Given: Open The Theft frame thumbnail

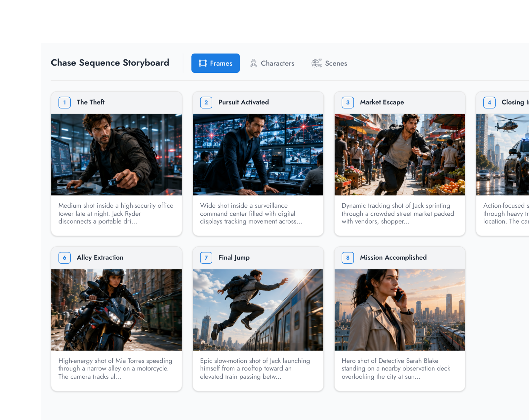Looking at the screenshot, I should 116,155.
